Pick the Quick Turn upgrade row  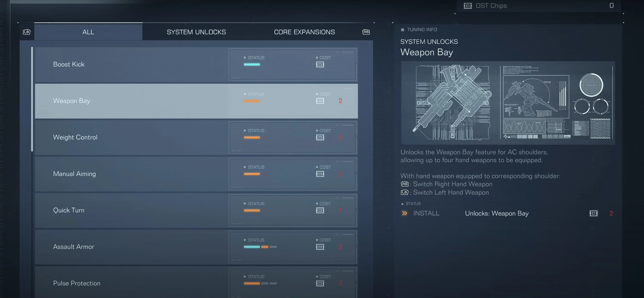[x=131, y=210]
